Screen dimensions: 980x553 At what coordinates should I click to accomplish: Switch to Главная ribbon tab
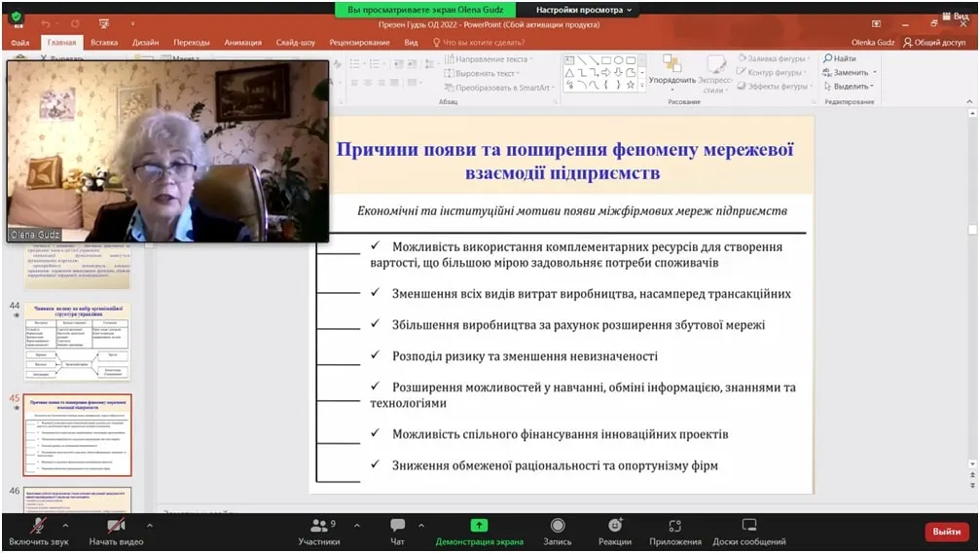point(61,43)
